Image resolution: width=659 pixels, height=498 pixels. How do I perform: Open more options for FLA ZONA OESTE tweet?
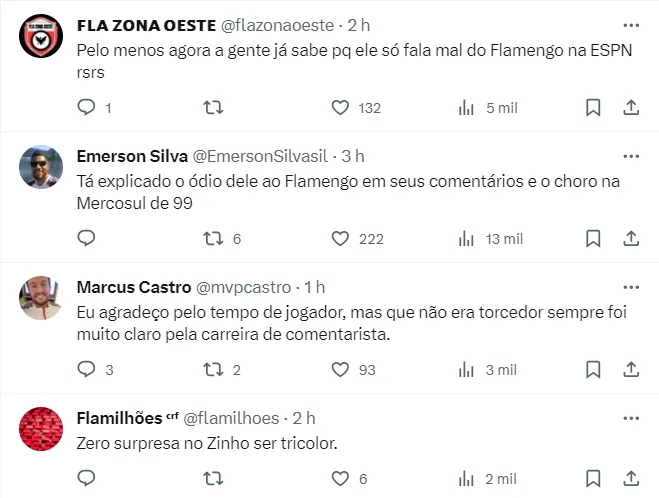631,25
